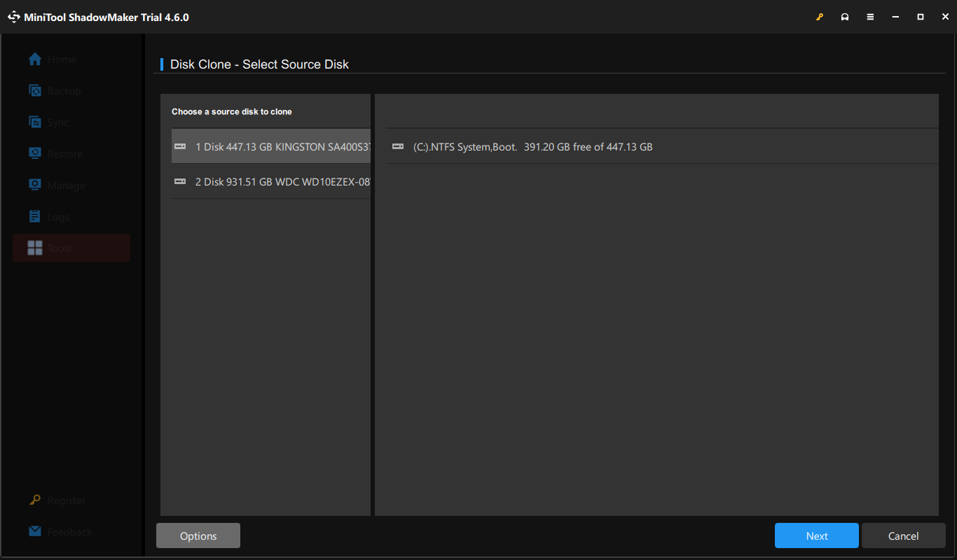Click the '391.20 GB free of 447.13 GB' text
This screenshot has width=957, height=560.
(x=588, y=147)
